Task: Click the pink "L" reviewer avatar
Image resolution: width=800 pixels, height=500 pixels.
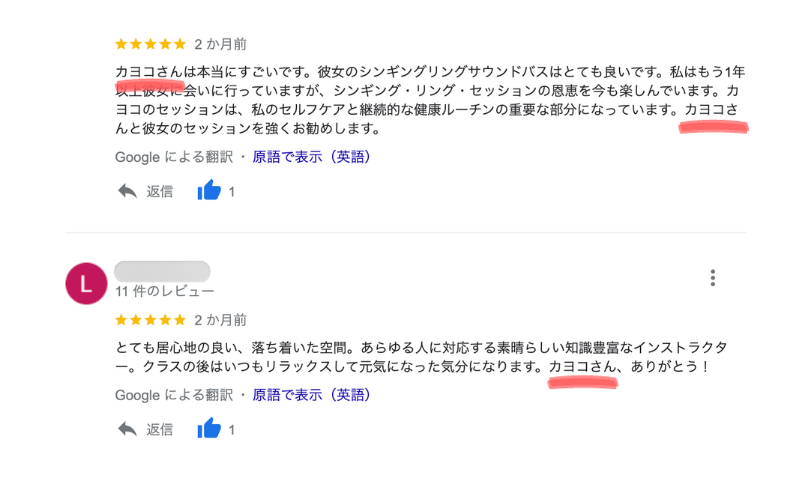Action: [85, 283]
